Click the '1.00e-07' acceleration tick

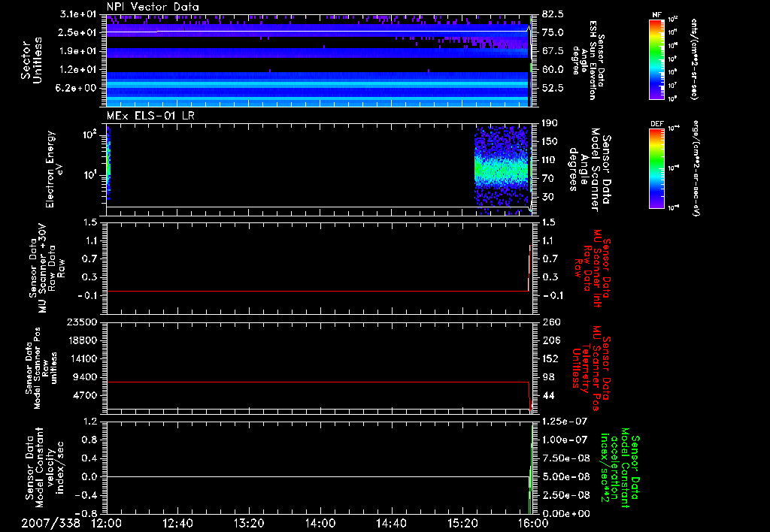(564, 440)
